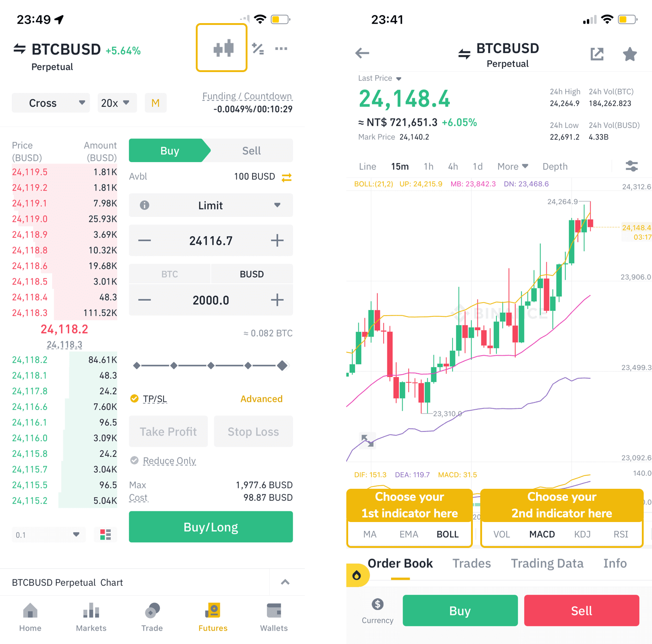
Task: Select the BOLL indicator
Action: pos(447,535)
